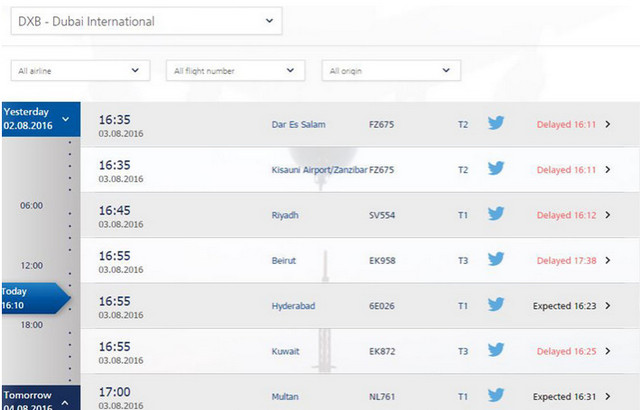Click the Expected 16:23 status for Hyderabad
Viewport: 640px width, 410px height.
565,306
